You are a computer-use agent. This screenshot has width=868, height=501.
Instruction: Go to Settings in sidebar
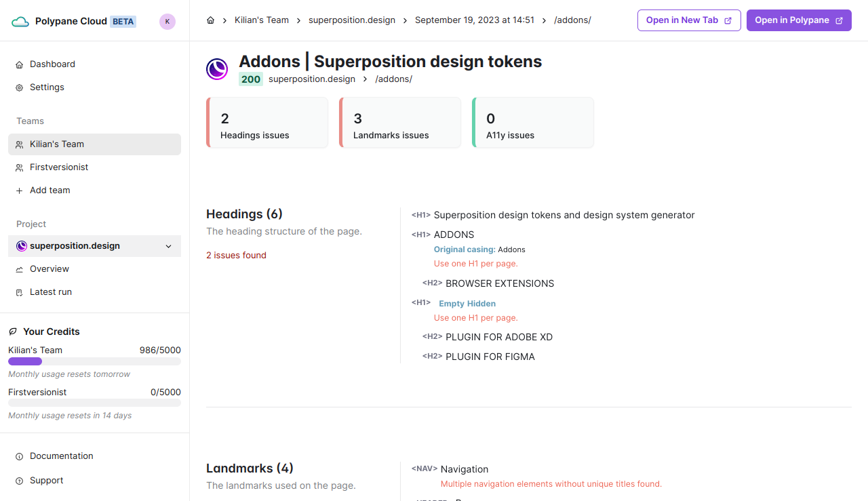[x=95, y=87]
